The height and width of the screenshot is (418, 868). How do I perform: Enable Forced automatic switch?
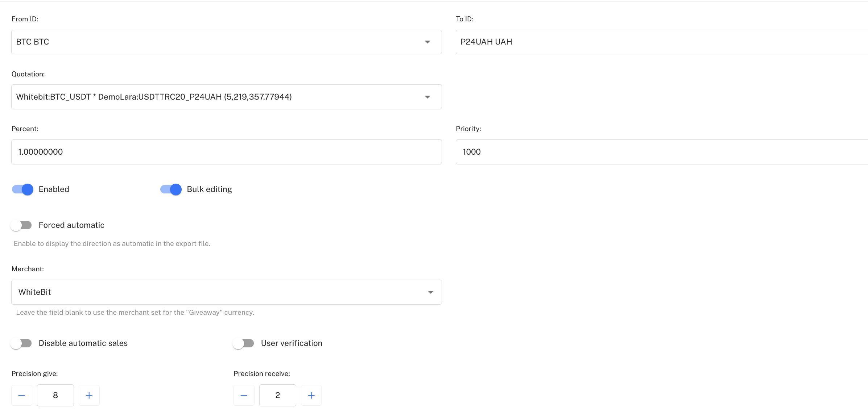pos(21,225)
